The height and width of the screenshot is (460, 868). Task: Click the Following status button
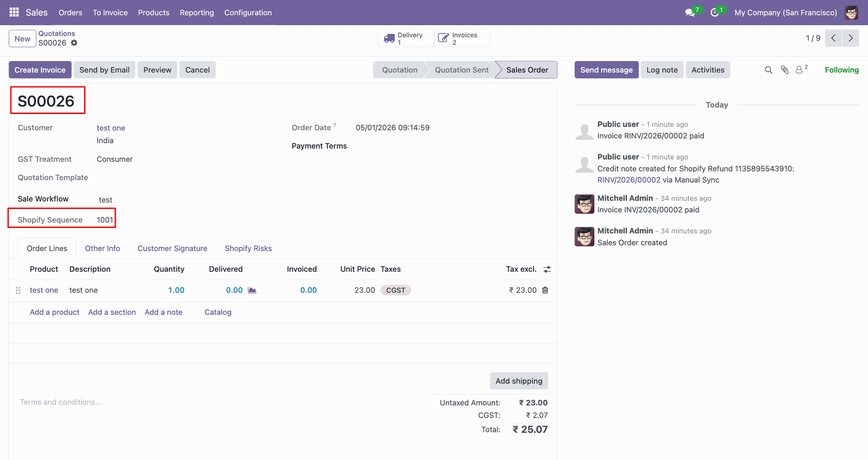pyautogui.click(x=842, y=70)
